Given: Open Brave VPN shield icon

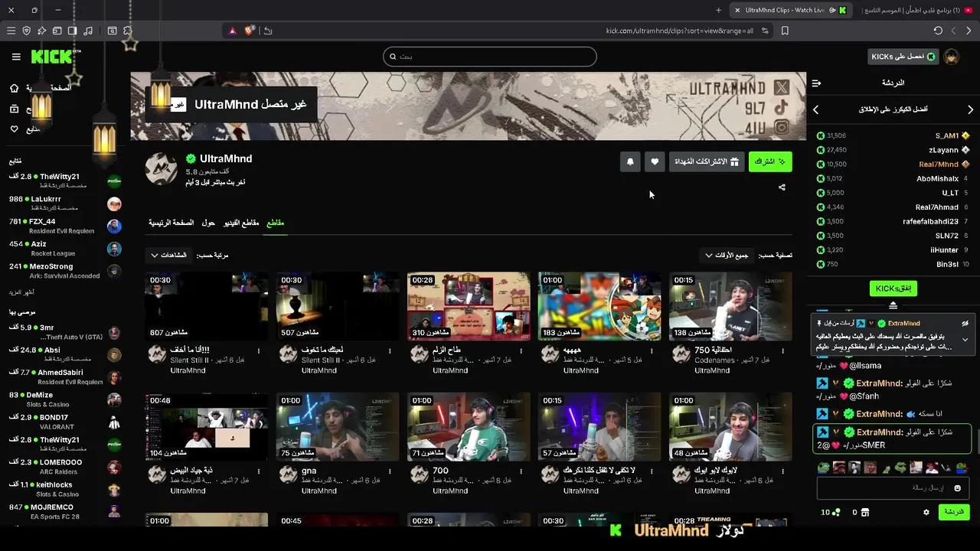Looking at the screenshot, I should tap(26, 31).
